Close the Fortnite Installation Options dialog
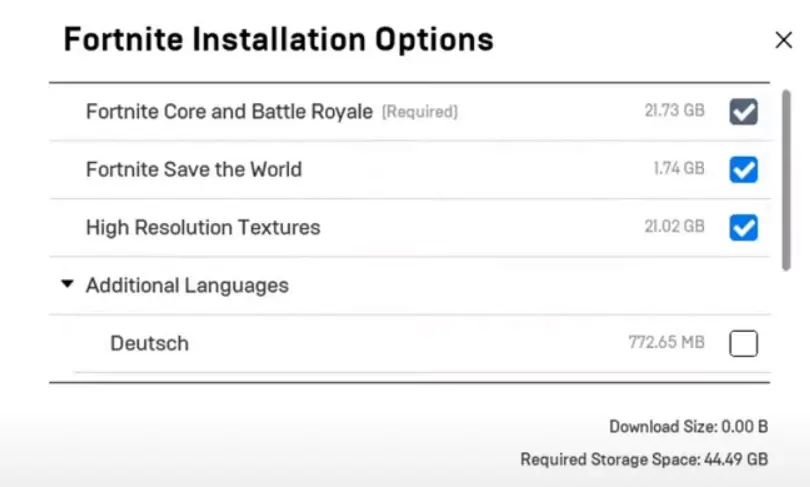The width and height of the screenshot is (810, 487). [783, 40]
